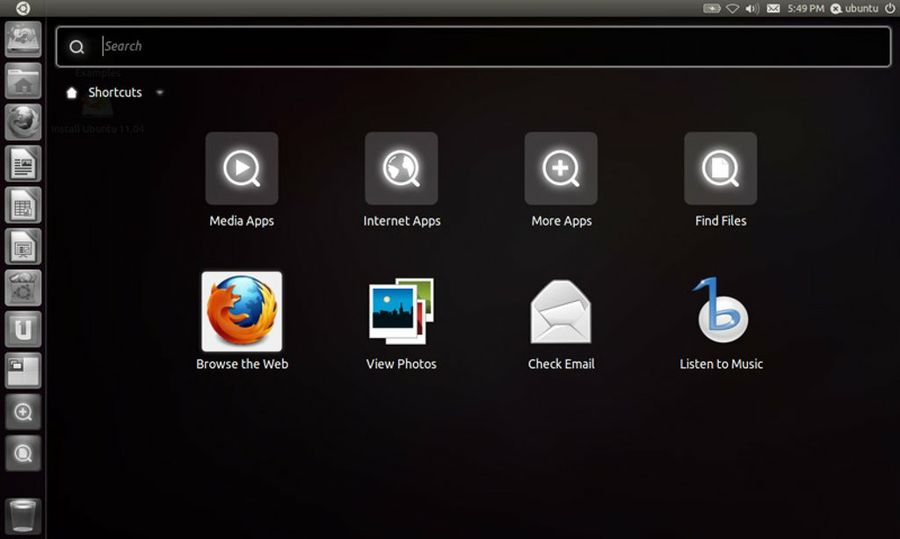The height and width of the screenshot is (539, 900).
Task: Open the ubuntu user menu
Action: [854, 8]
